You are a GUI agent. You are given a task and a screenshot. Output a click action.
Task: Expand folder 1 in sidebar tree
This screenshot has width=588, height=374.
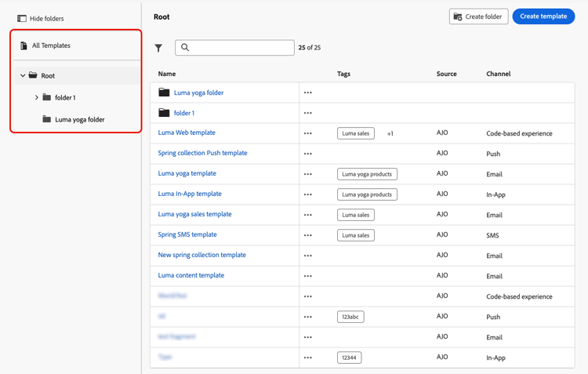pyautogui.click(x=36, y=97)
